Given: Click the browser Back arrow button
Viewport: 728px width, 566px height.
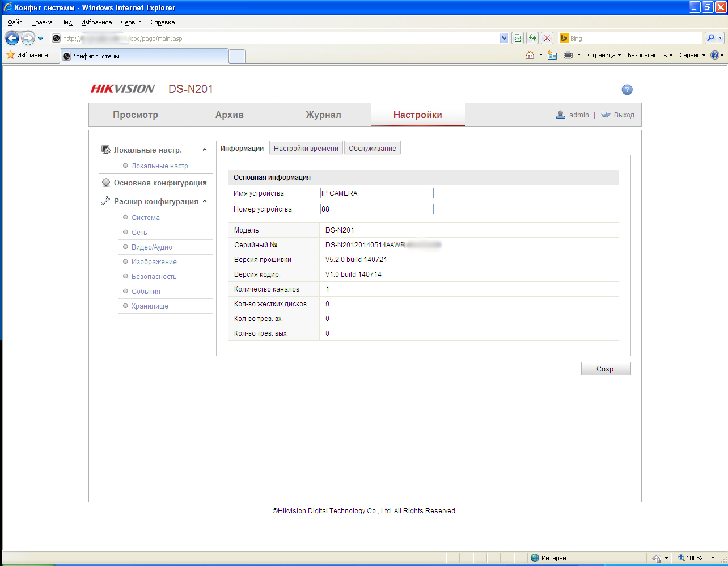Looking at the screenshot, I should [12, 38].
